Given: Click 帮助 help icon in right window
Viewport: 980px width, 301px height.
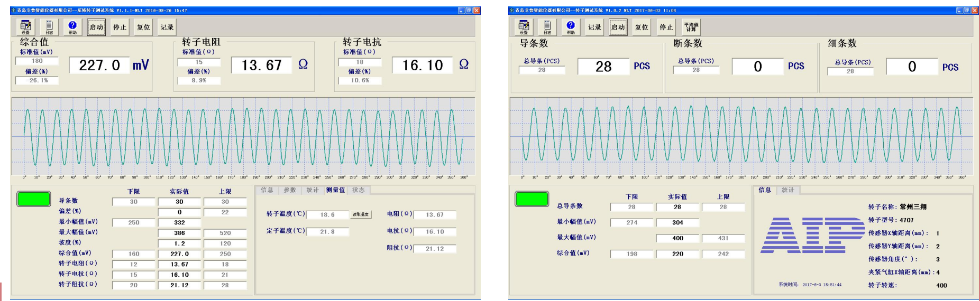Looking at the screenshot, I should tap(571, 27).
